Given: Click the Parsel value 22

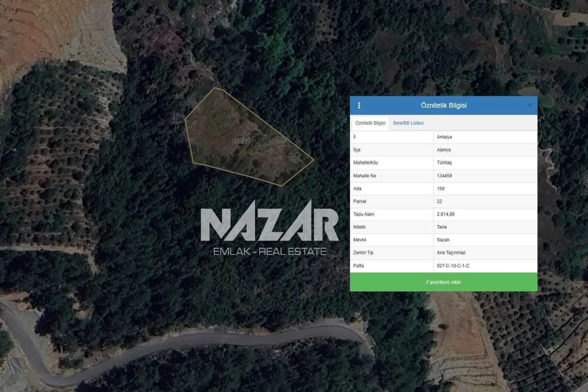Looking at the screenshot, I should coord(439,201).
